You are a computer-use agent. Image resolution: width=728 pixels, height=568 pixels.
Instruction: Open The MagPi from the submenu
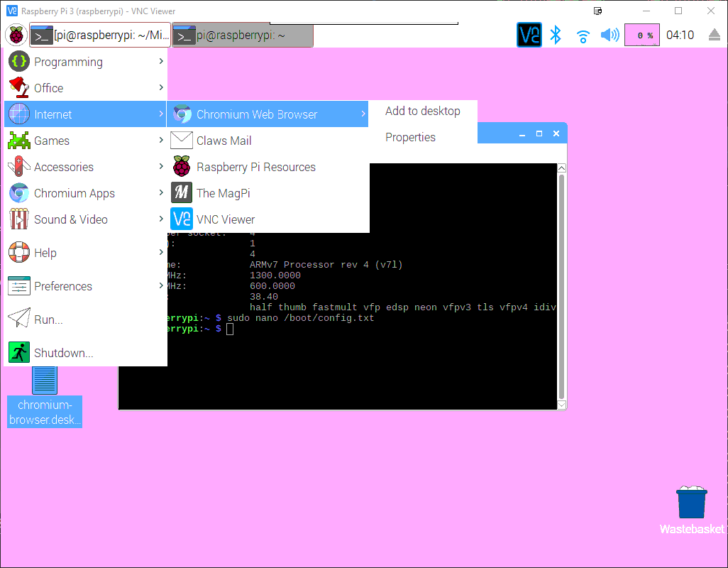click(x=224, y=192)
